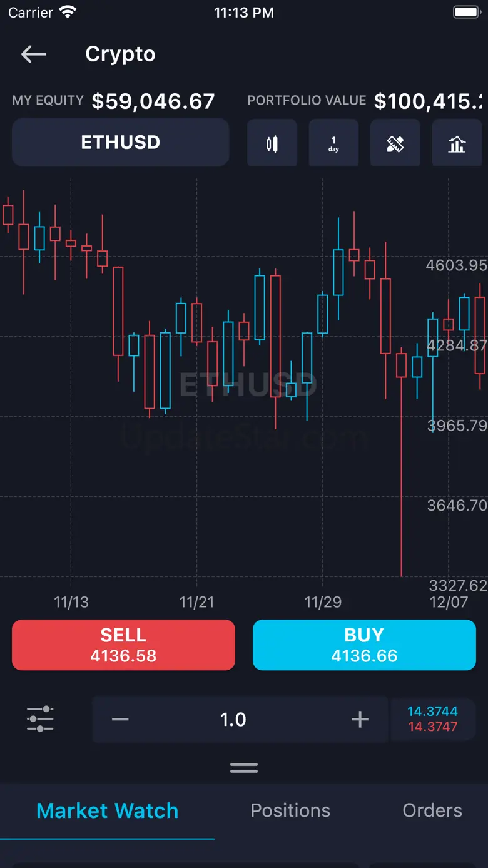This screenshot has width=488, height=868.
Task: Open the candlestick chart type selector
Action: pyautogui.click(x=272, y=143)
